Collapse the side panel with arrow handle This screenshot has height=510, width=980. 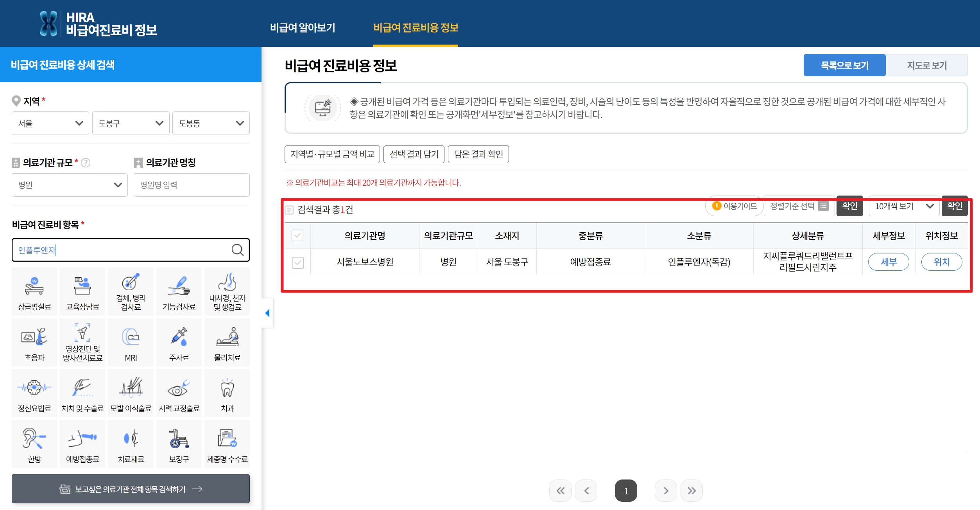[267, 313]
